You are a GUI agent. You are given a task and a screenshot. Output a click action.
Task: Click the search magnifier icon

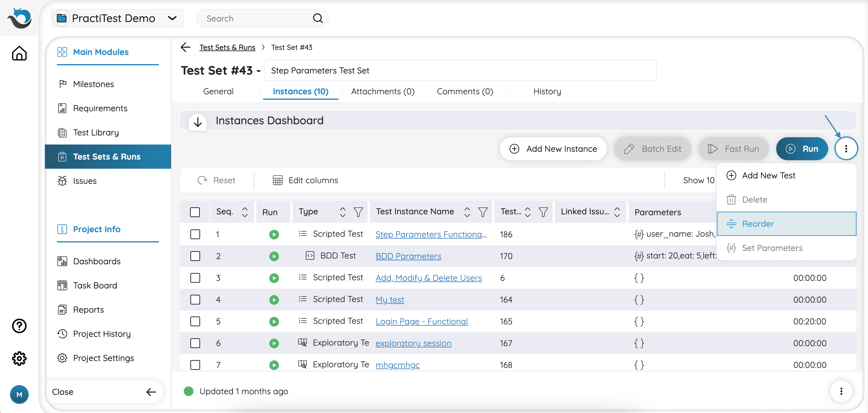coord(317,18)
